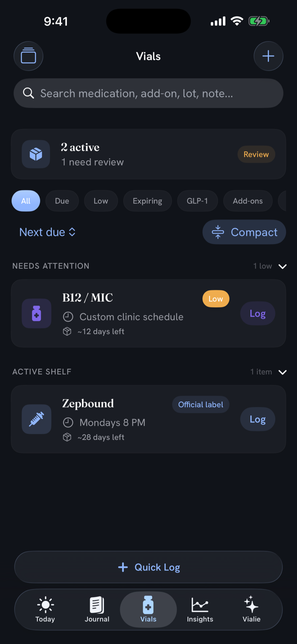Log a dose for Zepbound
The height and width of the screenshot is (644, 297).
257,419
